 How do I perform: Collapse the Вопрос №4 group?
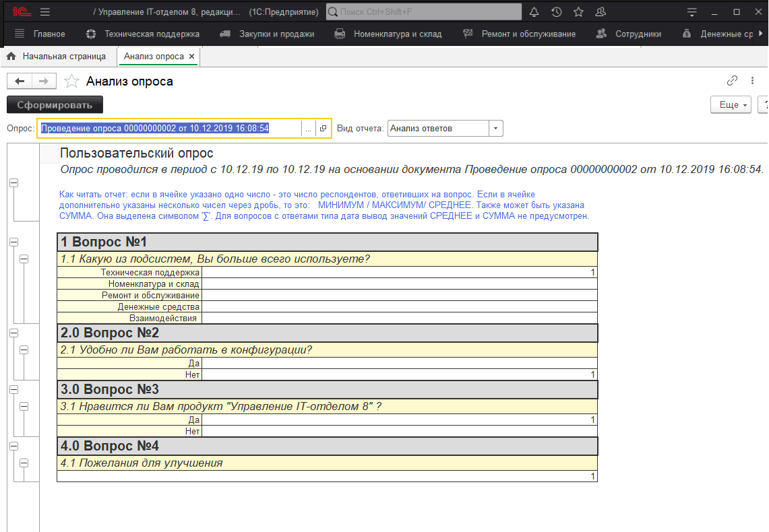pos(13,446)
